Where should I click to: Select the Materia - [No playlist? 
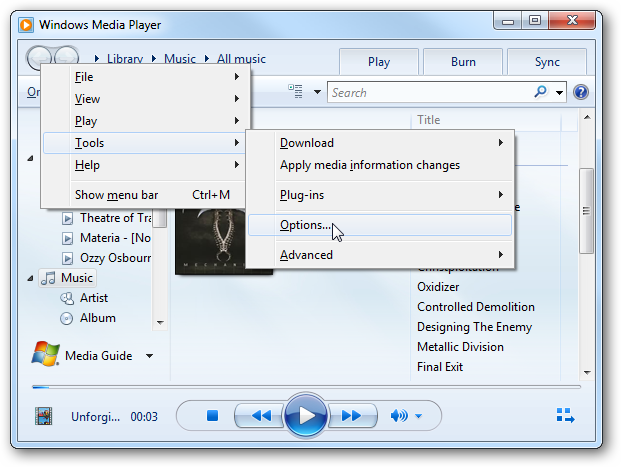107,238
